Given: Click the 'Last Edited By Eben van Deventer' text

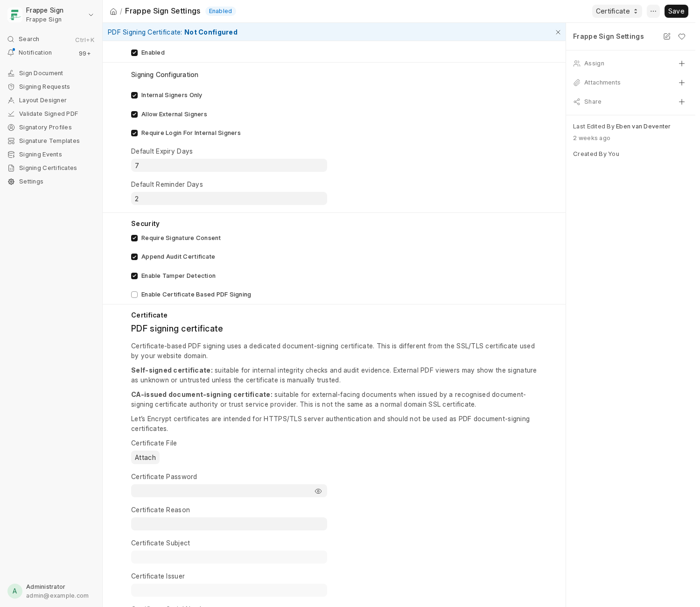Looking at the screenshot, I should [622, 127].
